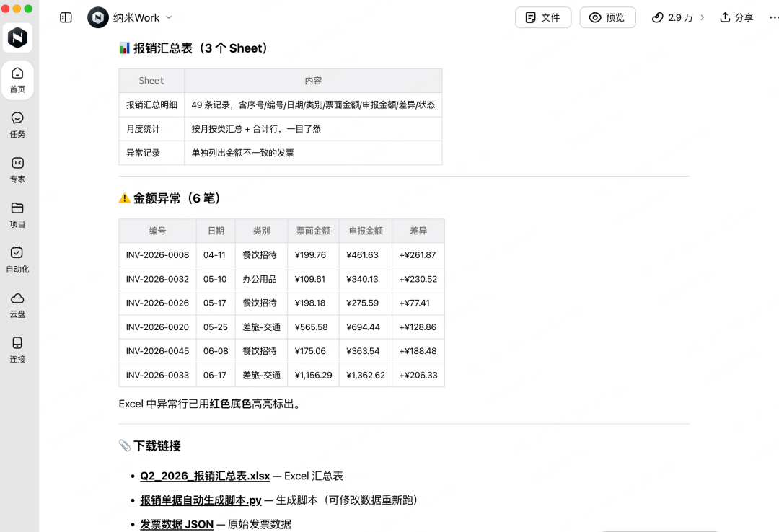Click the Nami logo at sidebar top
779x532 pixels.
17,37
